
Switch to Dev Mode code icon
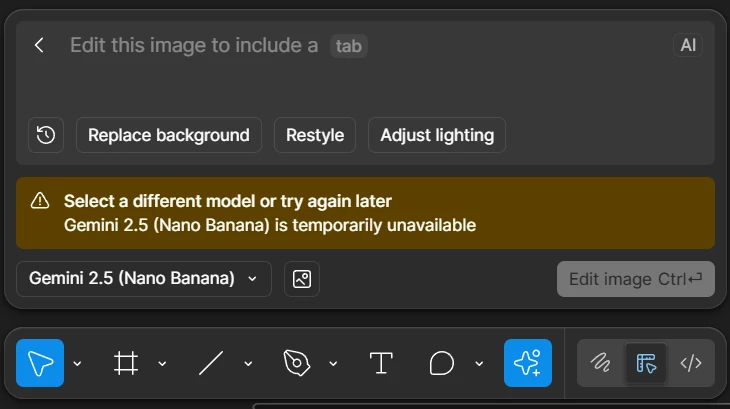point(690,363)
